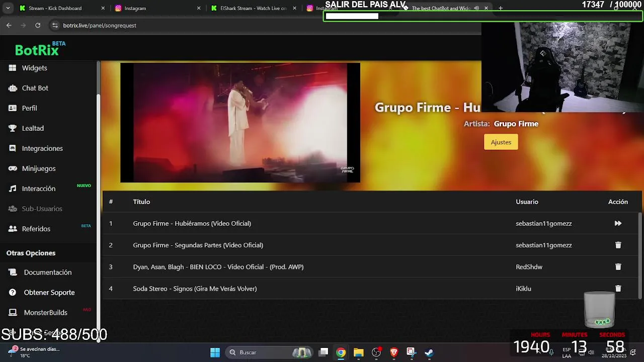Open the OBS icon in taskbar
This screenshot has width=644, height=362.
coord(376,352)
